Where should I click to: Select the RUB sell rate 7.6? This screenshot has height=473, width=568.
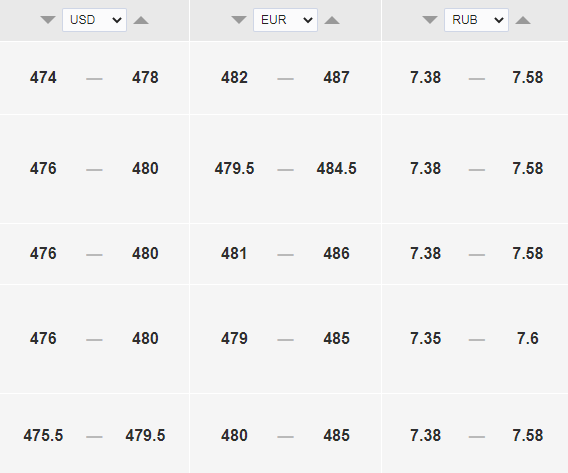click(x=528, y=339)
